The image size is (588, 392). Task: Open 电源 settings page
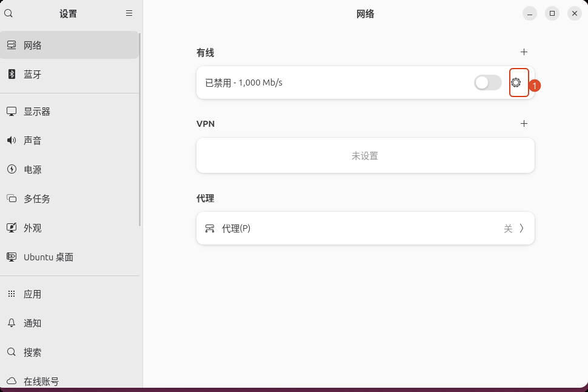click(69, 169)
